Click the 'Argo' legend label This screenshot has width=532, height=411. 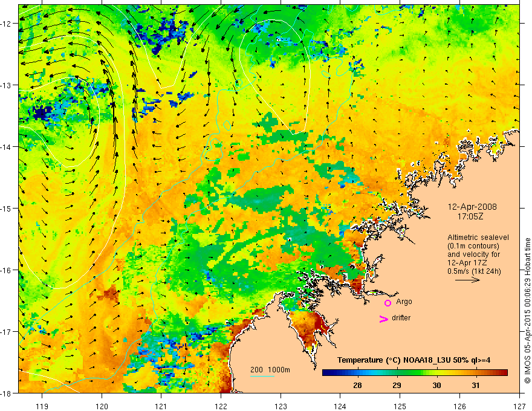click(404, 302)
